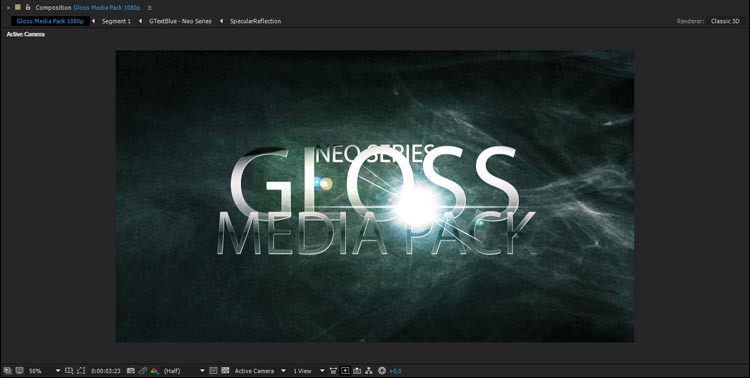Viewport: 750px width, 378px height.
Task: Open the Classic 3D renderer button
Action: click(725, 21)
